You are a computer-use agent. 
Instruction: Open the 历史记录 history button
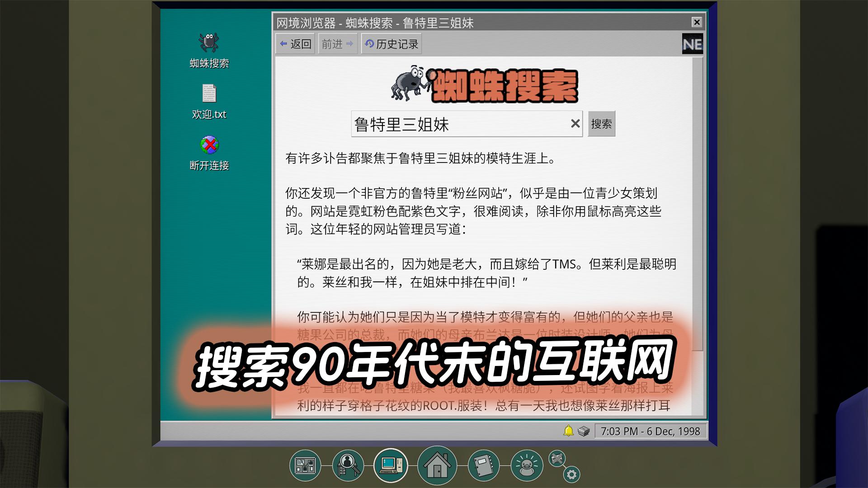tap(391, 44)
